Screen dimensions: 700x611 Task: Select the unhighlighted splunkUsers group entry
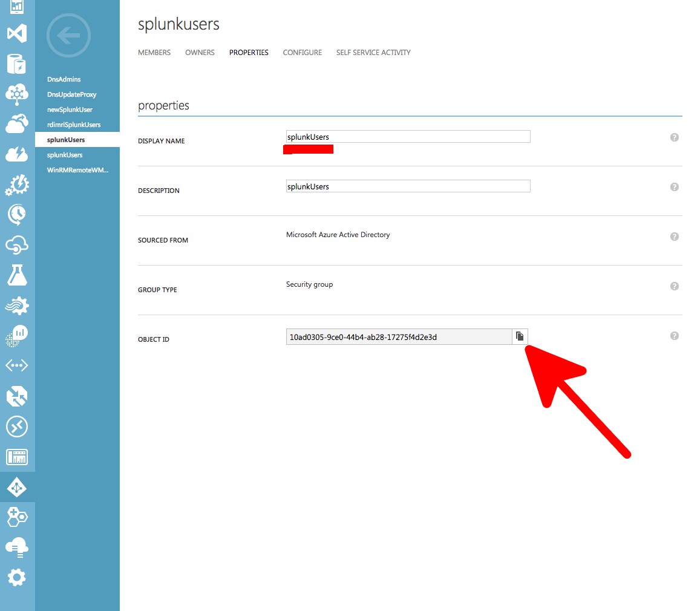(65, 155)
